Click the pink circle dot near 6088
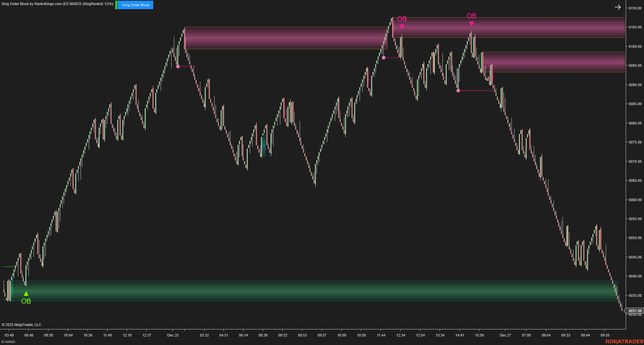This screenshot has width=644, height=345. point(458,90)
